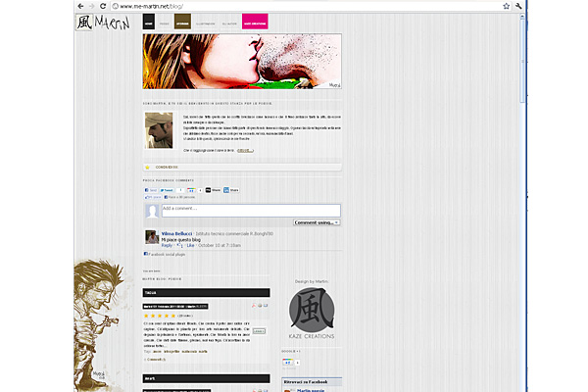Open the black Home menu tile

149,22
